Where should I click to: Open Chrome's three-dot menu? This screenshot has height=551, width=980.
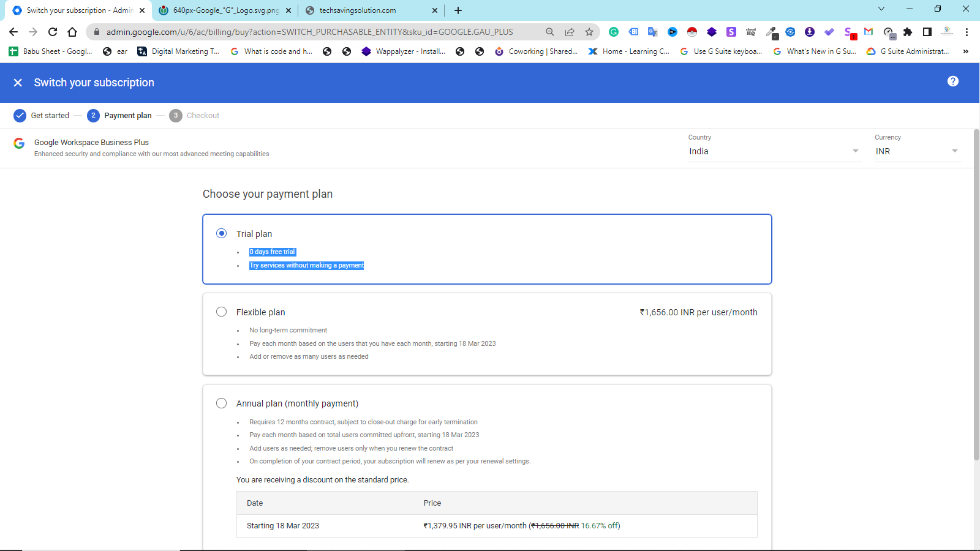967,32
